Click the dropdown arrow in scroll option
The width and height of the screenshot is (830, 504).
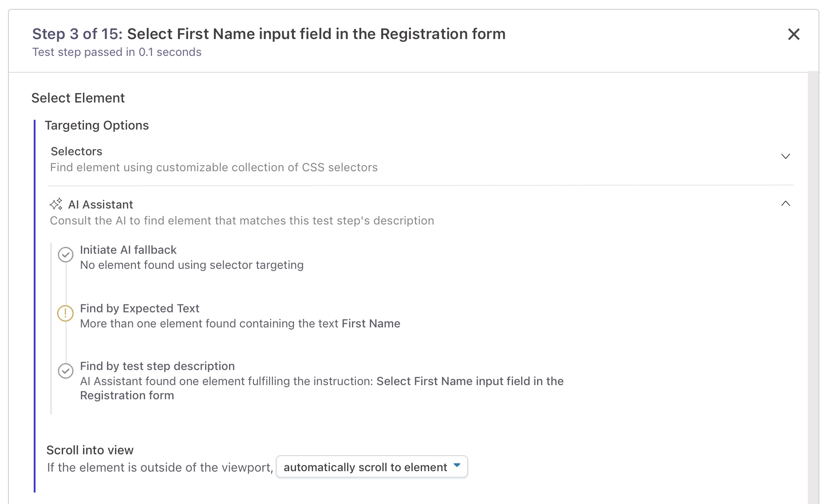point(457,465)
